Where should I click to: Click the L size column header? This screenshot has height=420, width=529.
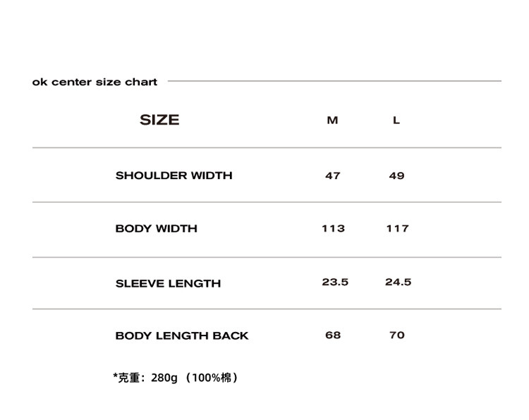coord(396,121)
